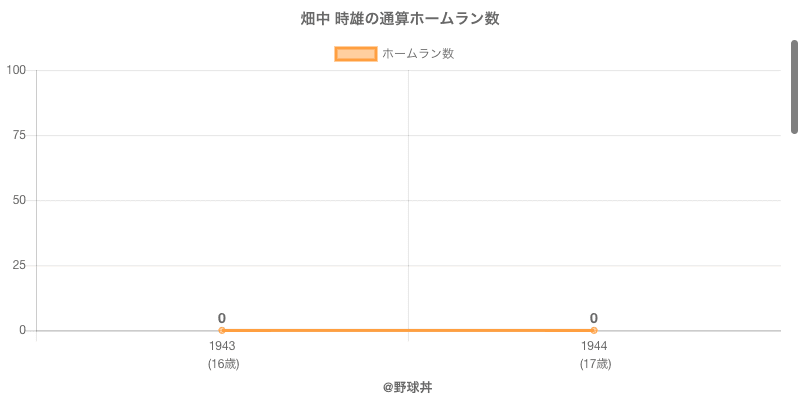Click the 1944 data point marker
Viewport: 800px width, 400px height.
click(594, 330)
